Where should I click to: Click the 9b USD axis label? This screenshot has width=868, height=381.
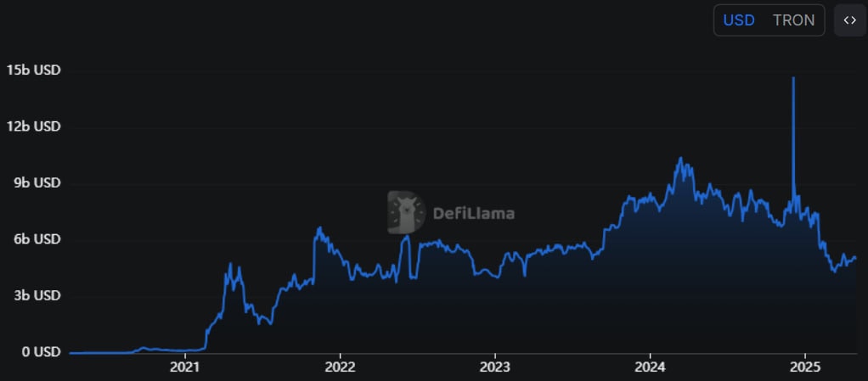37,183
